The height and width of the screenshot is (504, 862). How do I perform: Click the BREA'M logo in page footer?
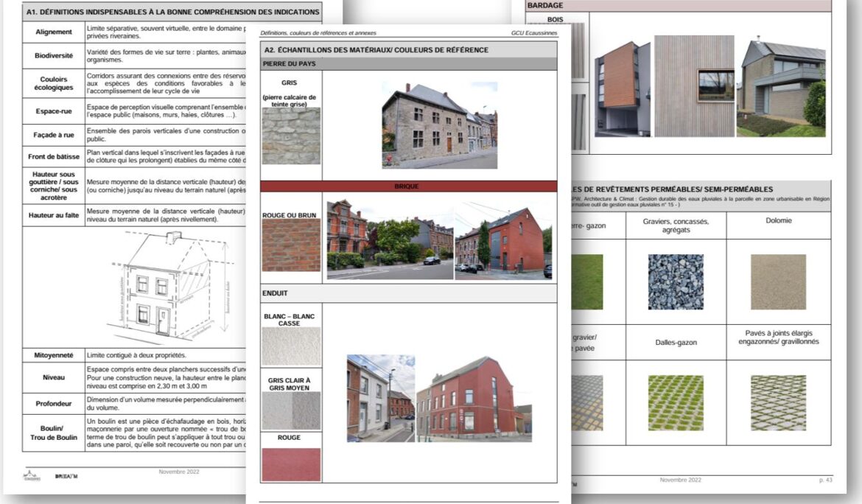point(66,476)
